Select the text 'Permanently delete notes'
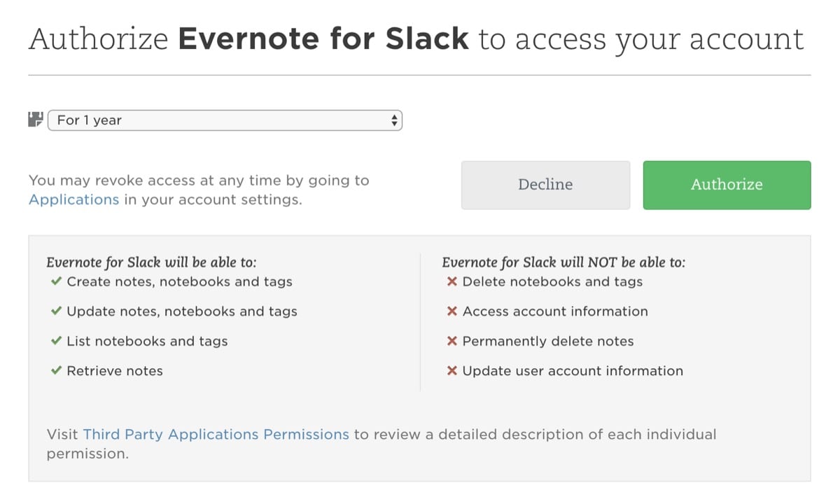The height and width of the screenshot is (504, 840). [x=548, y=342]
